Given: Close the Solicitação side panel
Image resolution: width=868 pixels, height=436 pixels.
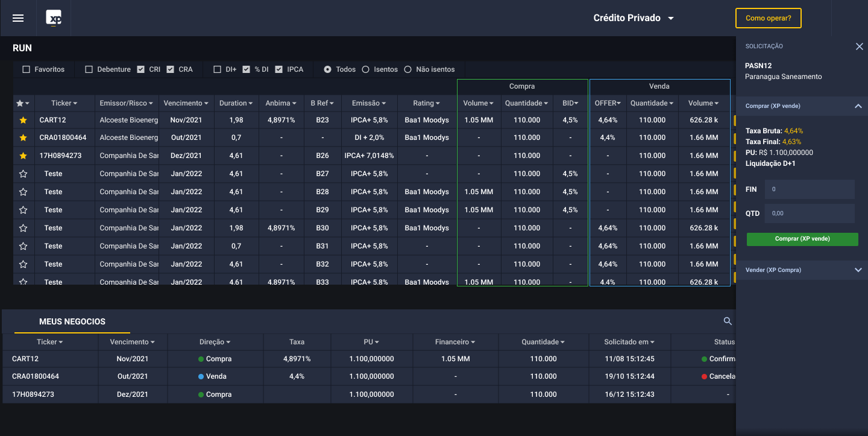Looking at the screenshot, I should [x=859, y=46].
